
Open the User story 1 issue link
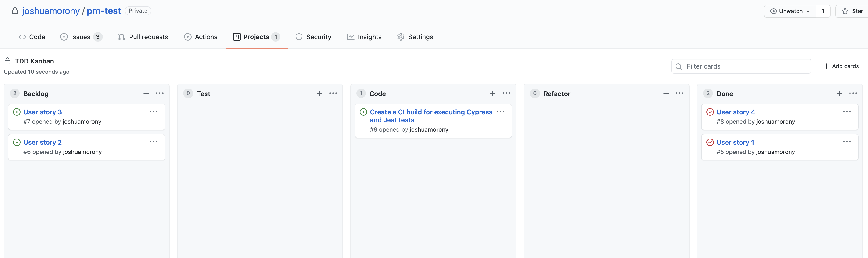(735, 142)
